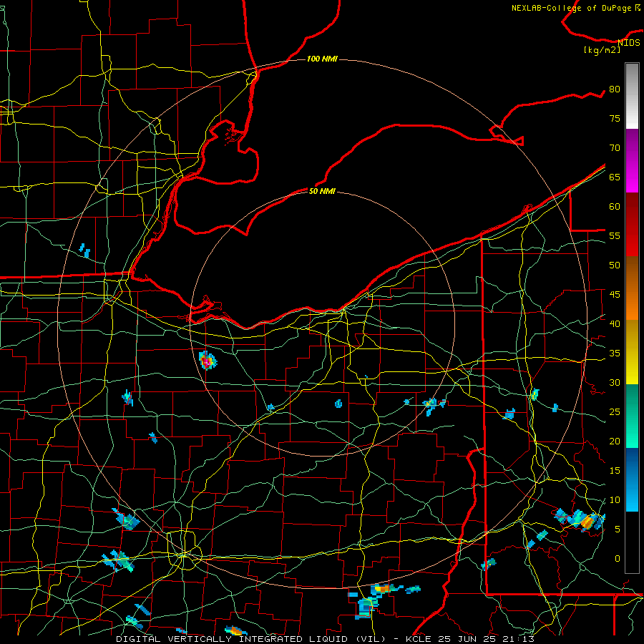
Task: Click 'DIGITAL VERTICALLY INTEGRATED LIQUID (VIL)' title text
Action: coord(251,639)
